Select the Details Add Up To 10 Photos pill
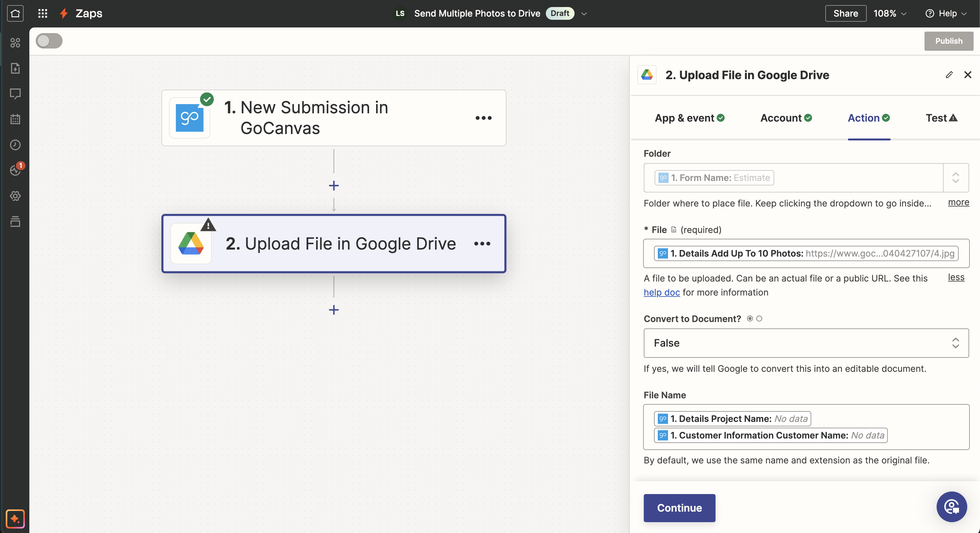This screenshot has width=980, height=533. point(806,253)
